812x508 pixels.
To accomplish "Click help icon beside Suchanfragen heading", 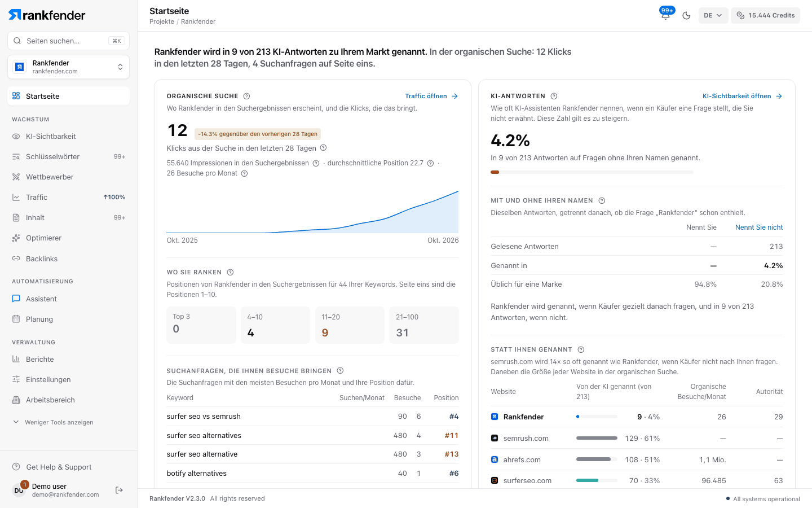I will coord(340,371).
